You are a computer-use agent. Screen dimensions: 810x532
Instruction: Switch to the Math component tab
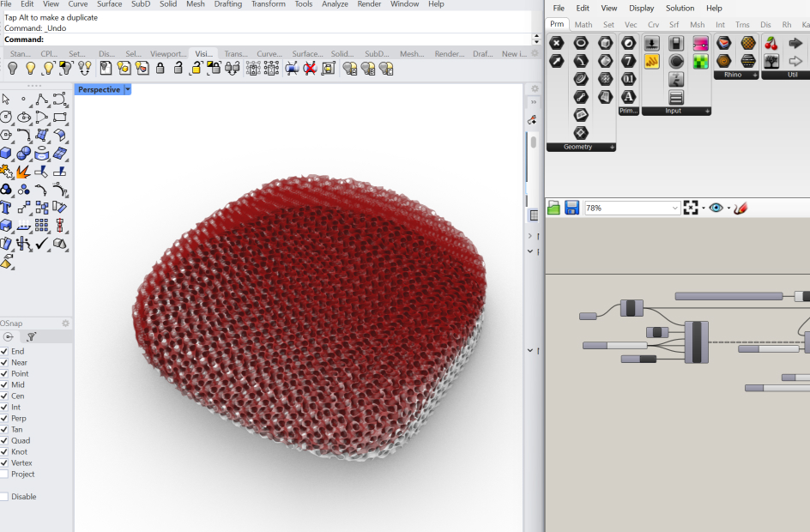(583, 24)
